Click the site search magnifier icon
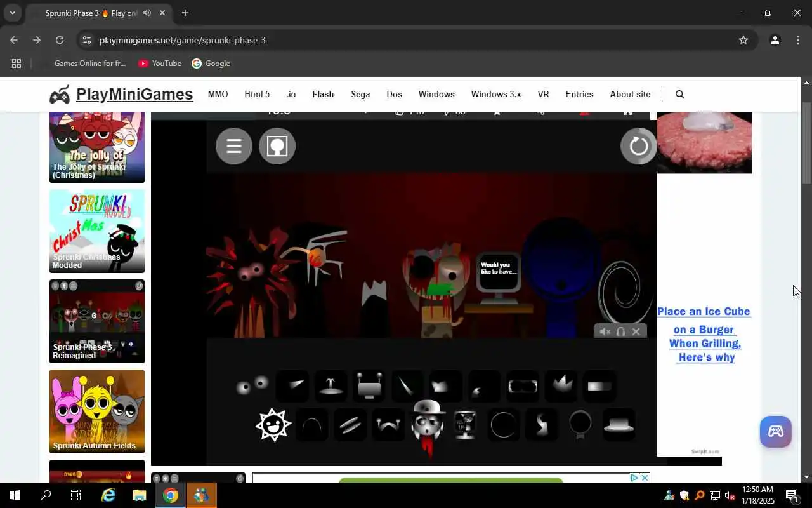This screenshot has width=812, height=508. click(679, 94)
